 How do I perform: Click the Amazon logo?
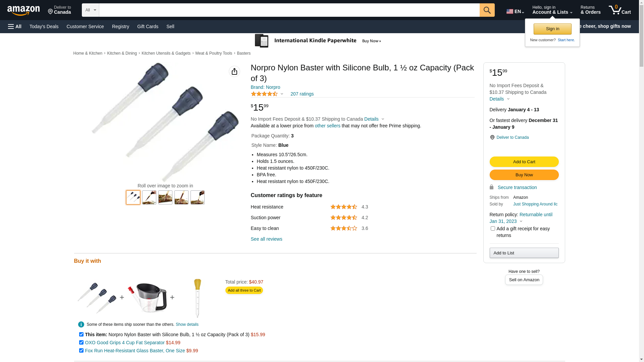coord(23,10)
